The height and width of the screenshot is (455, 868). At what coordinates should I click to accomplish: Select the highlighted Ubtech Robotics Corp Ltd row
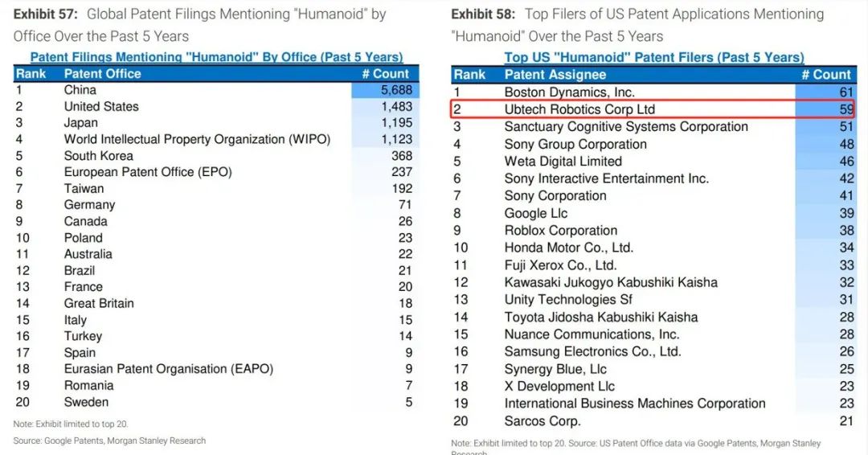[653, 109]
